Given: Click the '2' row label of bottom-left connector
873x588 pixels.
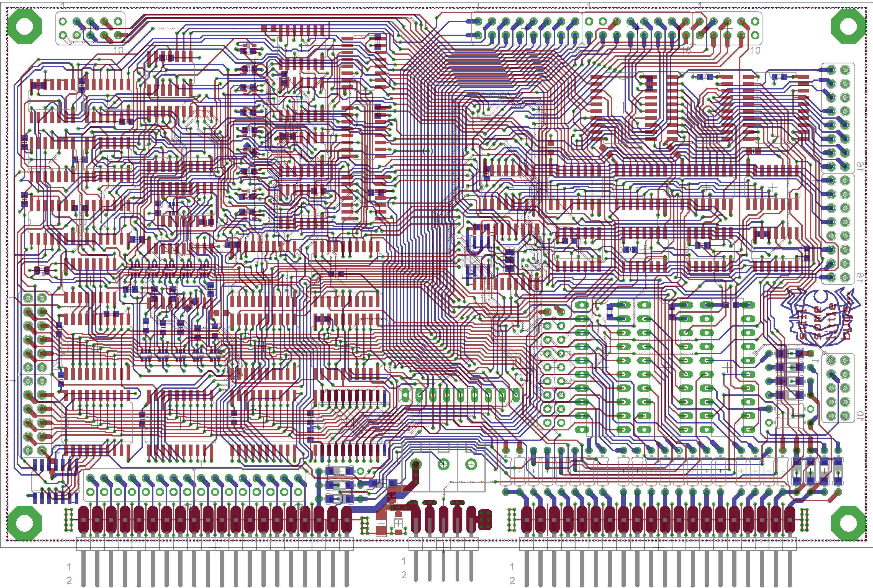Looking at the screenshot, I should (x=69, y=580).
